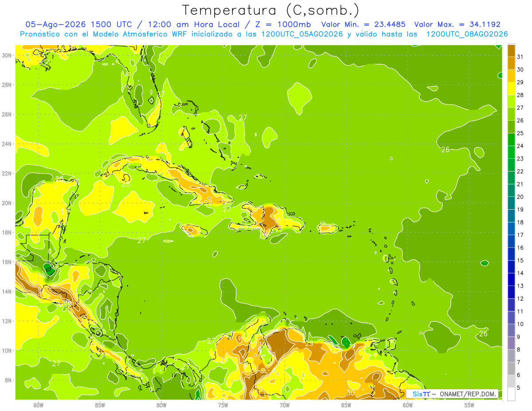The height and width of the screenshot is (411, 532).
Task: Pick the dark green swatch between legend 24 and 25
Action: [x=511, y=139]
